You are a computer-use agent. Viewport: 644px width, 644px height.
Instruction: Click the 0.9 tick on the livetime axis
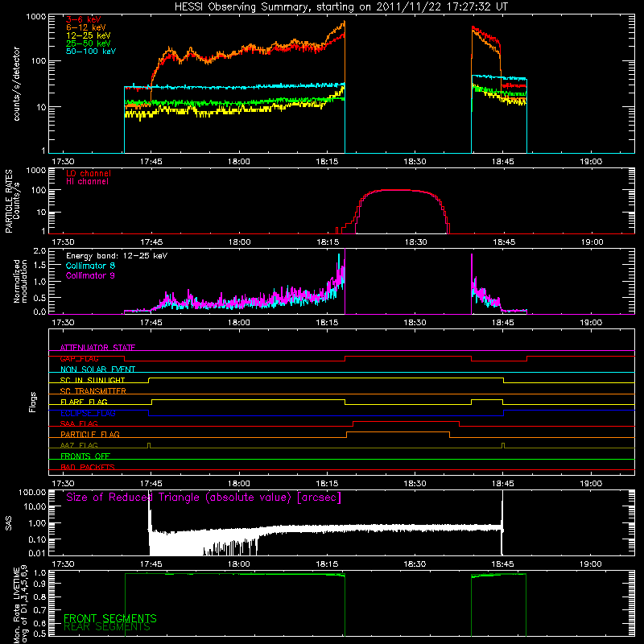39,583
